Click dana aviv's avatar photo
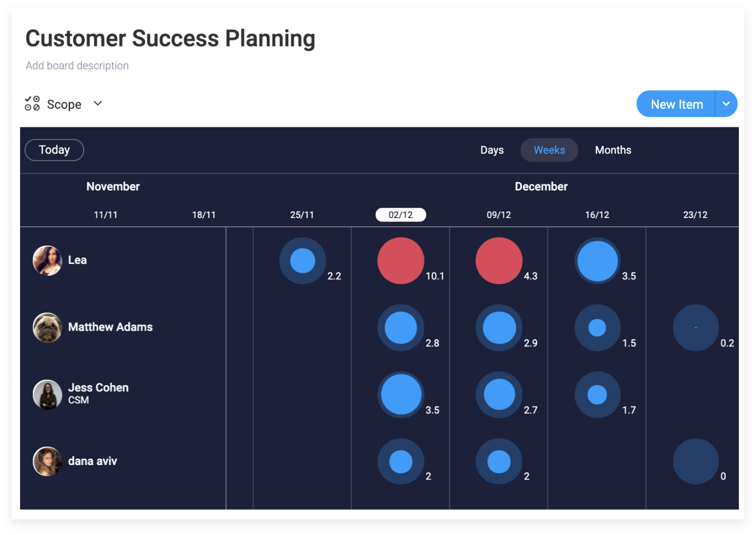 tap(47, 461)
